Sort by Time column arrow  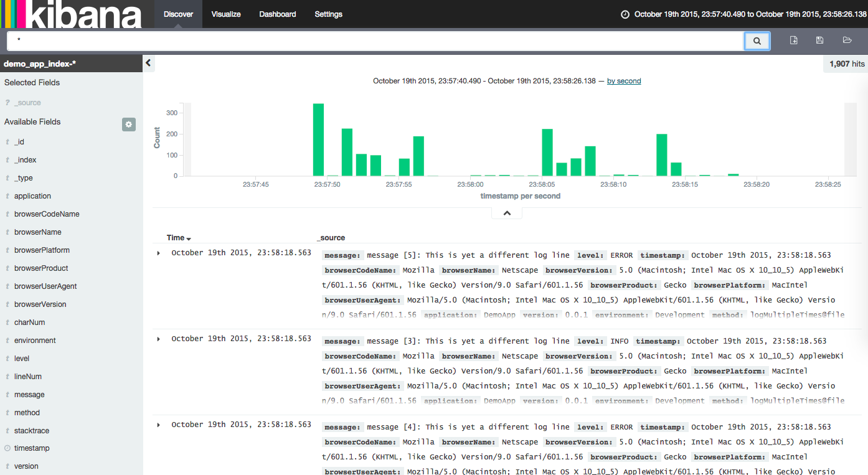[189, 239]
